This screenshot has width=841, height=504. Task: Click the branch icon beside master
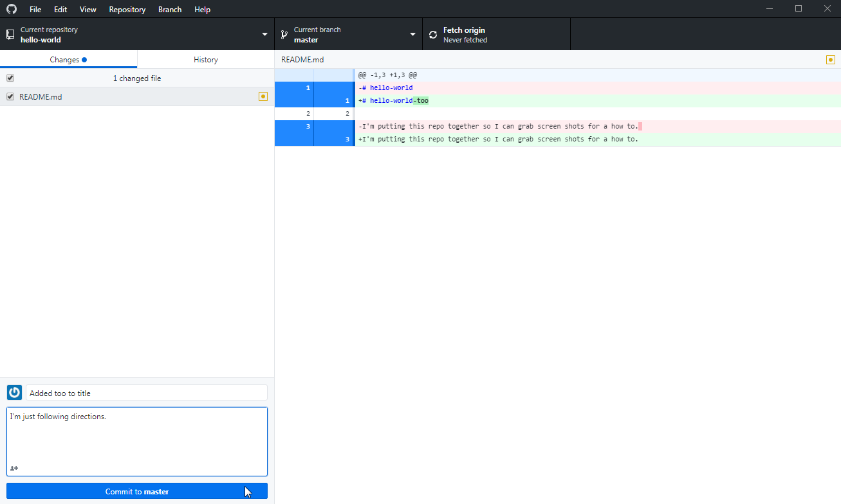pos(284,35)
